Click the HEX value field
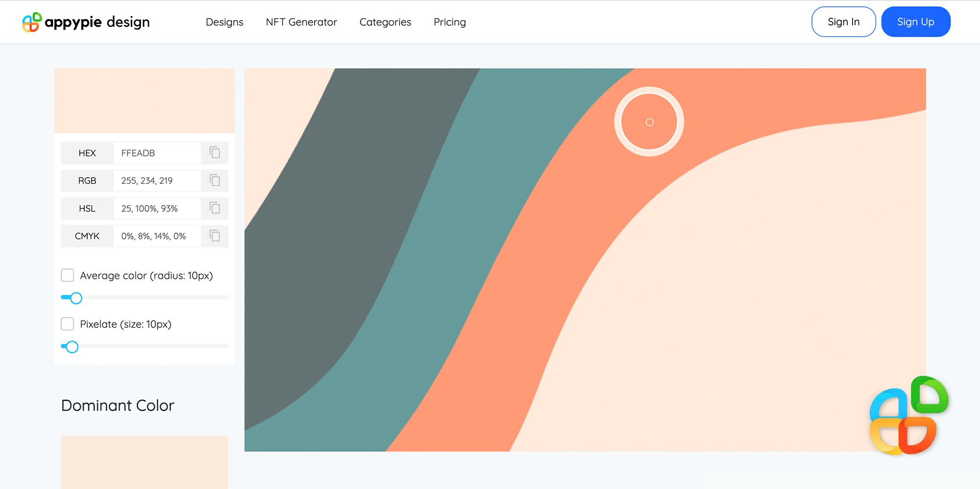 157,153
